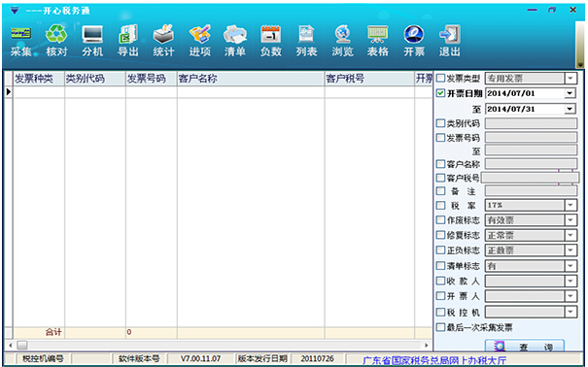The height and width of the screenshot is (367, 588).
Task: Expand the 17% tax rate dropdown
Action: [x=570, y=205]
